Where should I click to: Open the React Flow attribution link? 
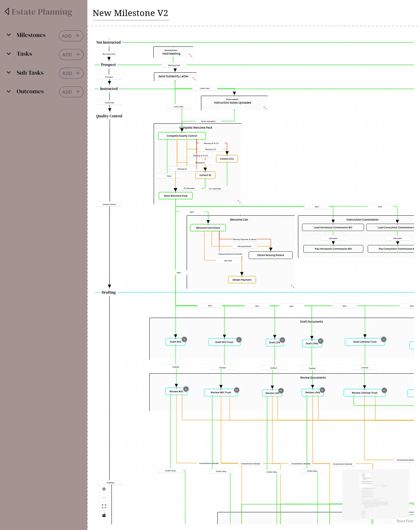tap(404, 521)
